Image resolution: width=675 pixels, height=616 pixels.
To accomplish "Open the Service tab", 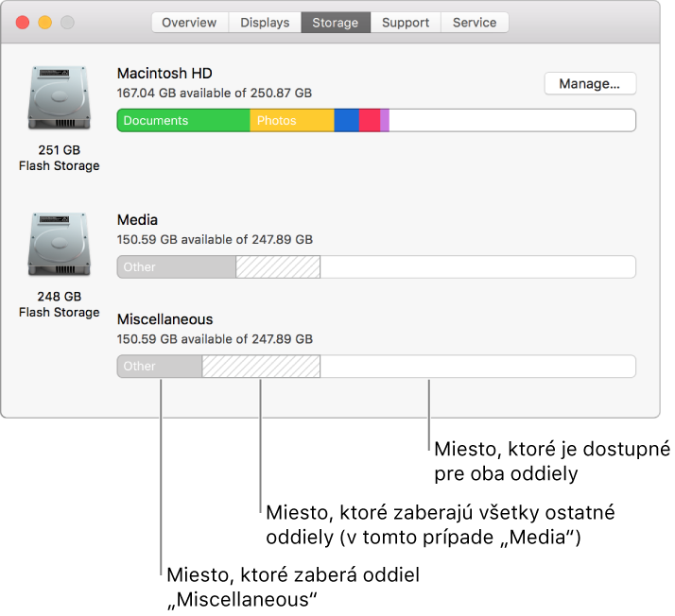I will pos(475,23).
